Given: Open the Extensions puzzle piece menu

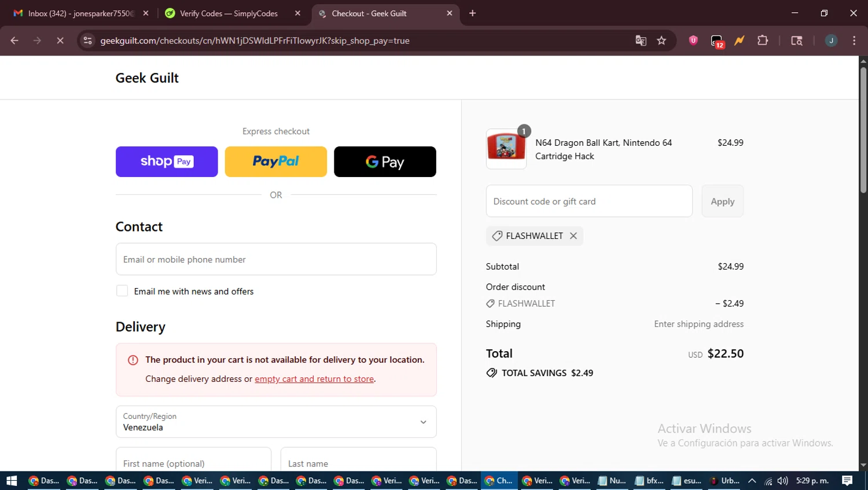Looking at the screenshot, I should [763, 40].
